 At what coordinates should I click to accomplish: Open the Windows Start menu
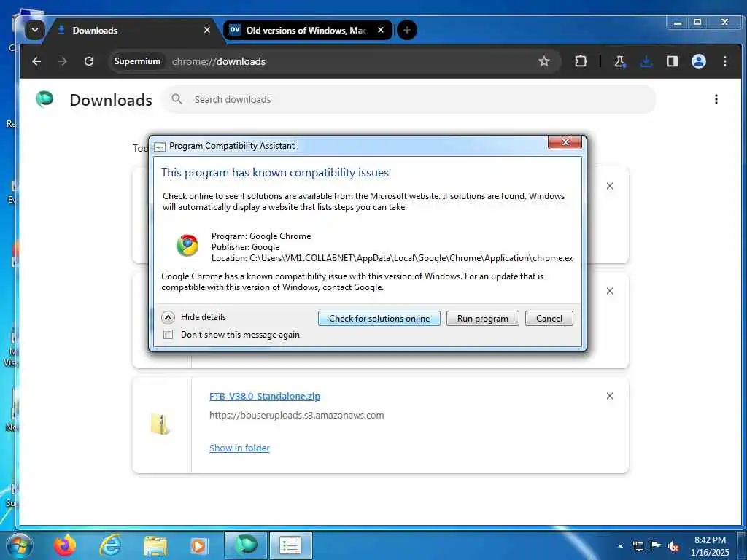pos(20,545)
